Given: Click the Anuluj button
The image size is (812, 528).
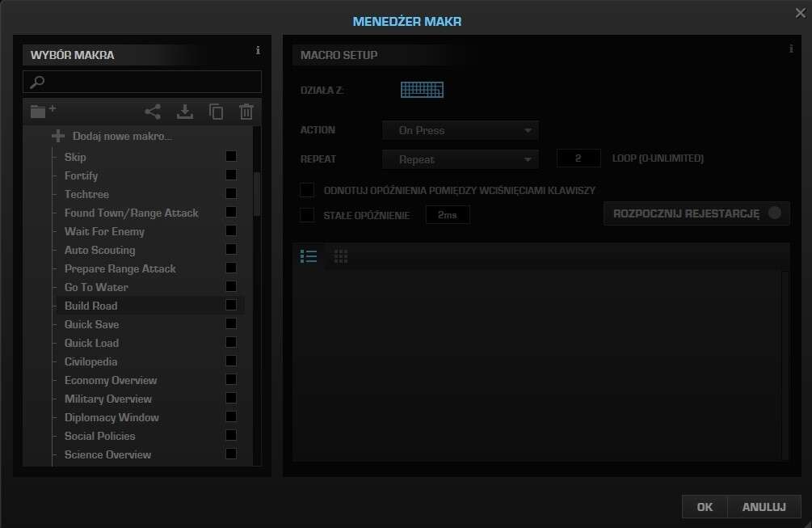Looking at the screenshot, I should pyautogui.click(x=764, y=507).
